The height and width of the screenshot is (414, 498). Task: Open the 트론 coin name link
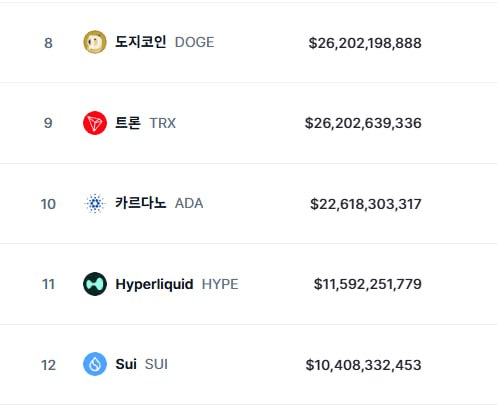128,123
